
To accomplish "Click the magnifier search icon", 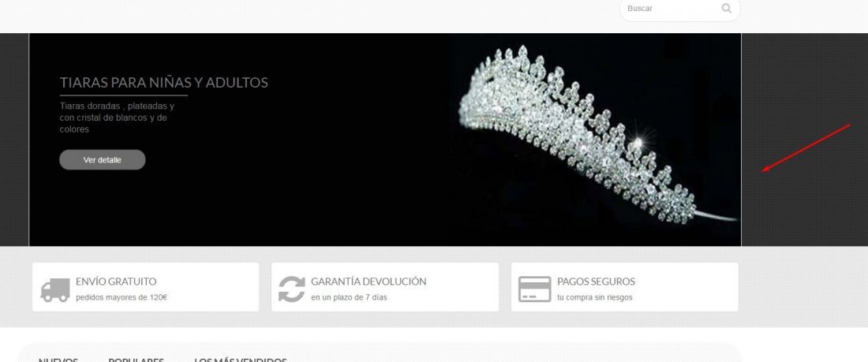I will point(726,9).
